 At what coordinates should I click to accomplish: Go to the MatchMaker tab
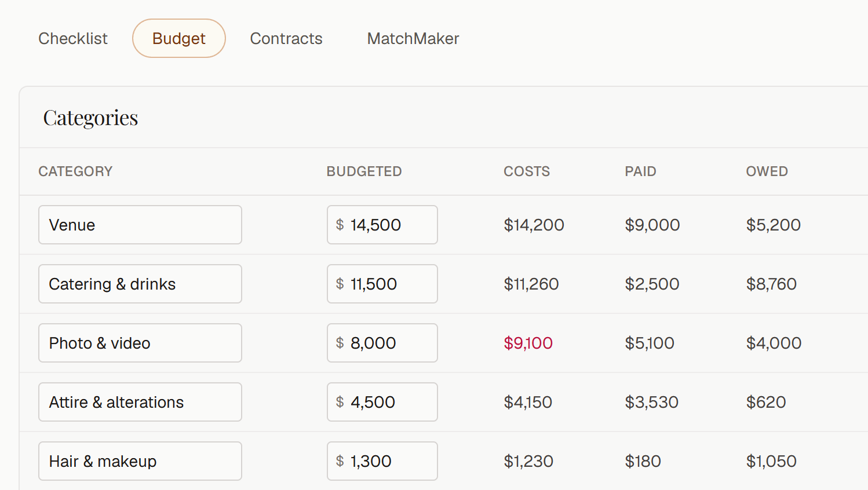click(413, 38)
